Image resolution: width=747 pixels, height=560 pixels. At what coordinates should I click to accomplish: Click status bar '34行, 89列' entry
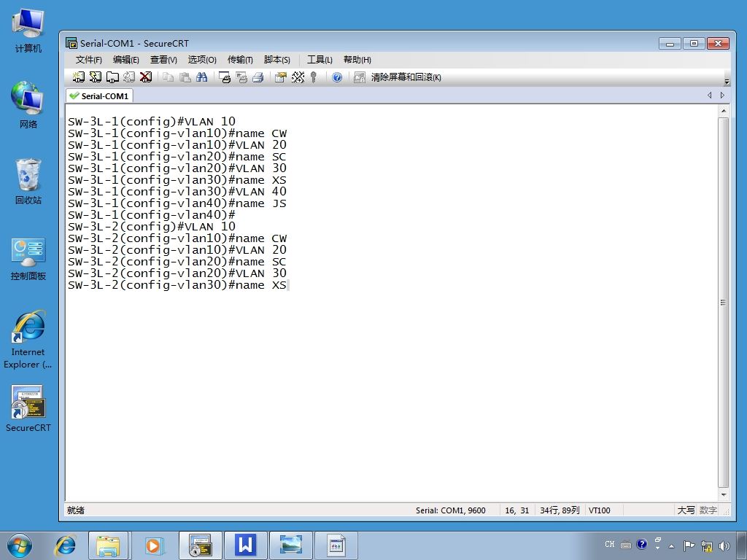(560, 510)
